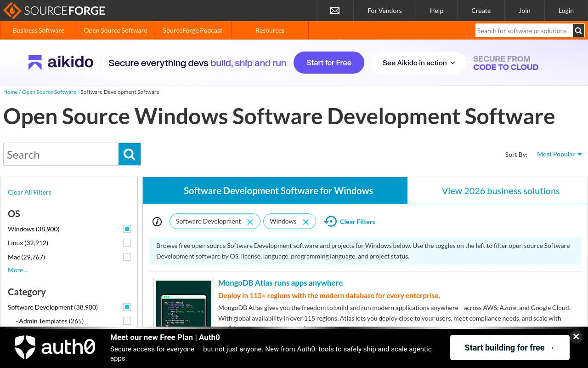Open the Most Popular sort dropdown
This screenshot has height=368, width=588.
pos(560,154)
